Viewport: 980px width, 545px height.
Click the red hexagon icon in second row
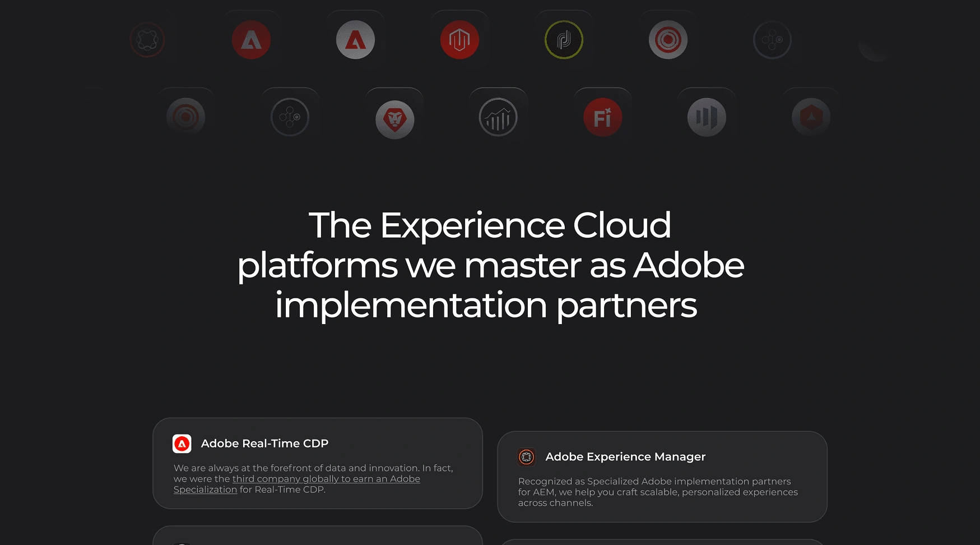811,117
